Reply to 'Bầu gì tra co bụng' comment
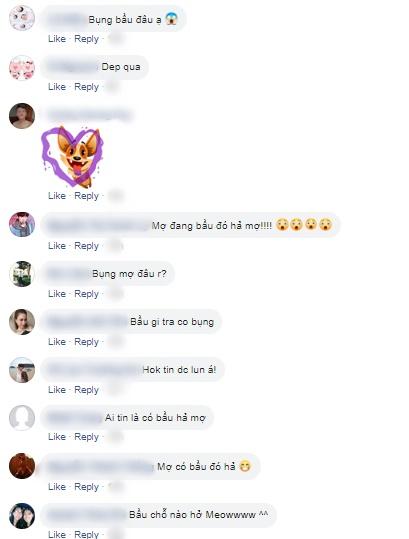 [87, 342]
